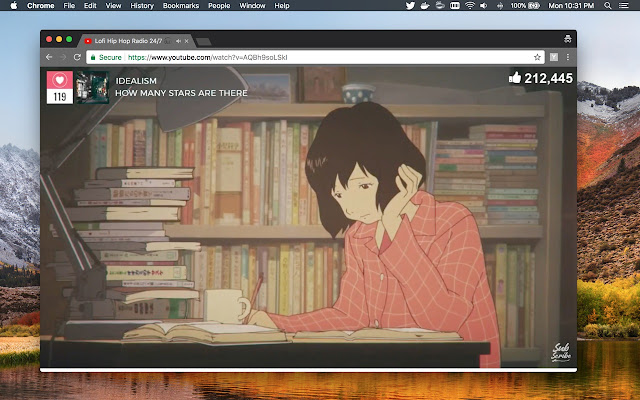Click the browser back arrow
Screen dimensions: 640x400
tap(50, 57)
